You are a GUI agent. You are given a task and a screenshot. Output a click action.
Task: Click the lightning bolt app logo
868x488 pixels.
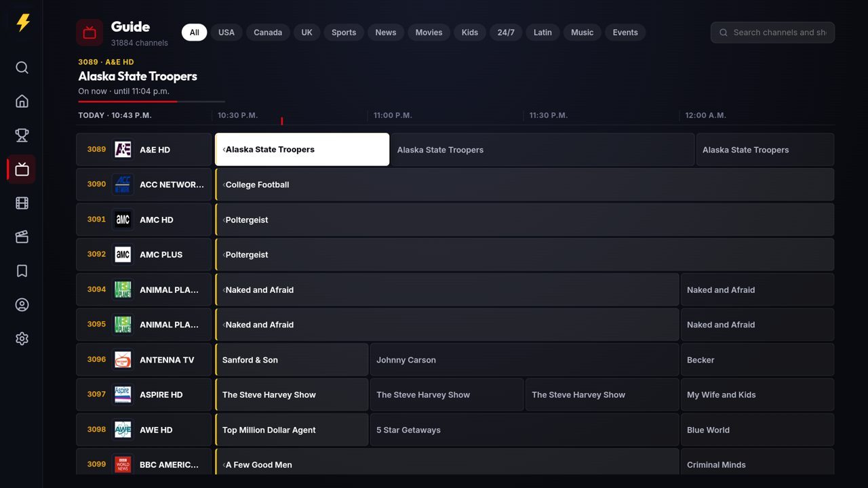[x=23, y=22]
